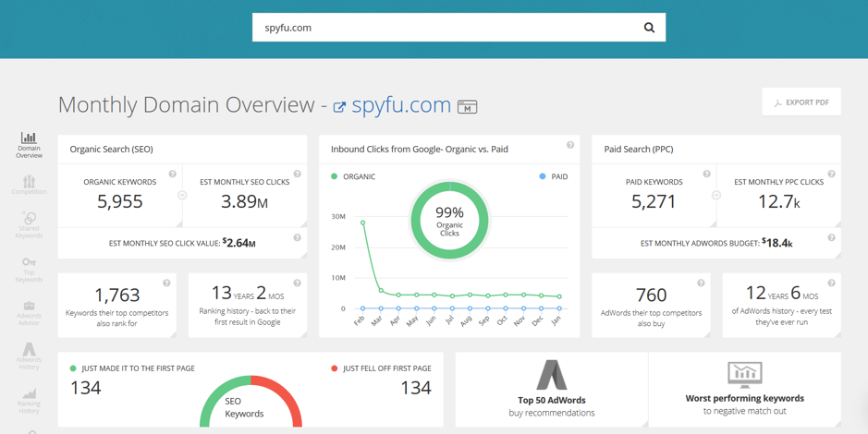Screen dimensions: 868x434
Task: Click the monitor chart icon above Worst performing
Action: (744, 375)
